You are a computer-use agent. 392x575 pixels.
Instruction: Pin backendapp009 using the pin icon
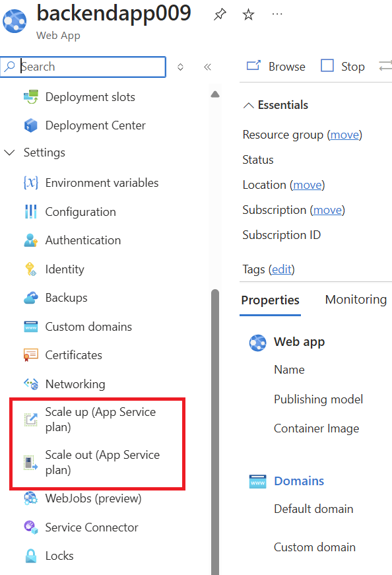(x=220, y=15)
